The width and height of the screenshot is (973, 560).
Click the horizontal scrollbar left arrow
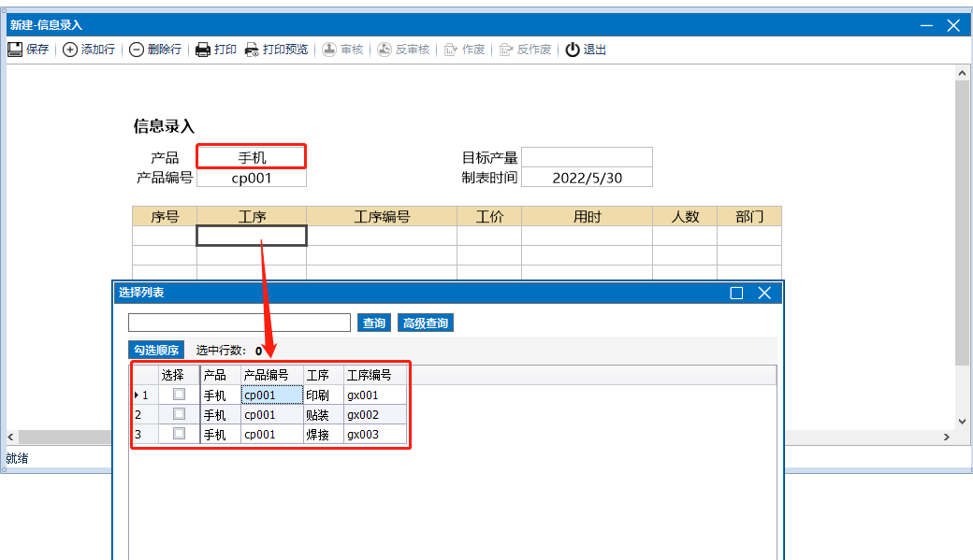tap(11, 438)
